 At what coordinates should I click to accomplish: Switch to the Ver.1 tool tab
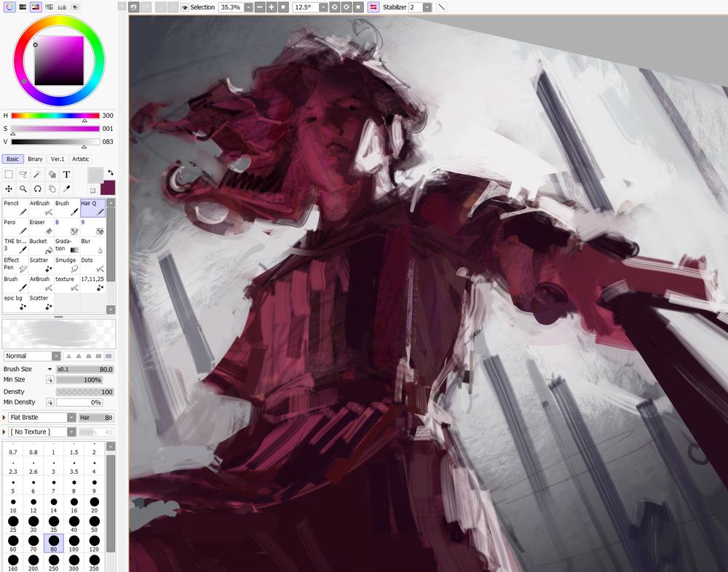click(58, 159)
